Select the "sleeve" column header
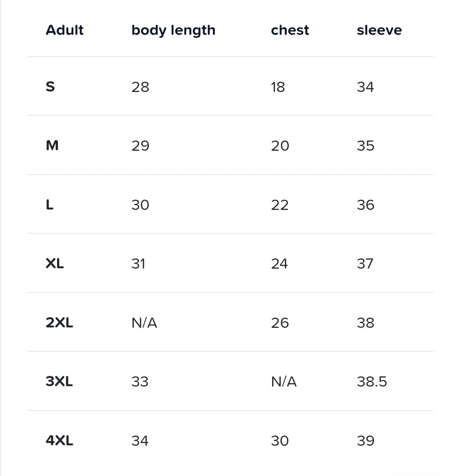The width and height of the screenshot is (460, 476). pos(379,30)
